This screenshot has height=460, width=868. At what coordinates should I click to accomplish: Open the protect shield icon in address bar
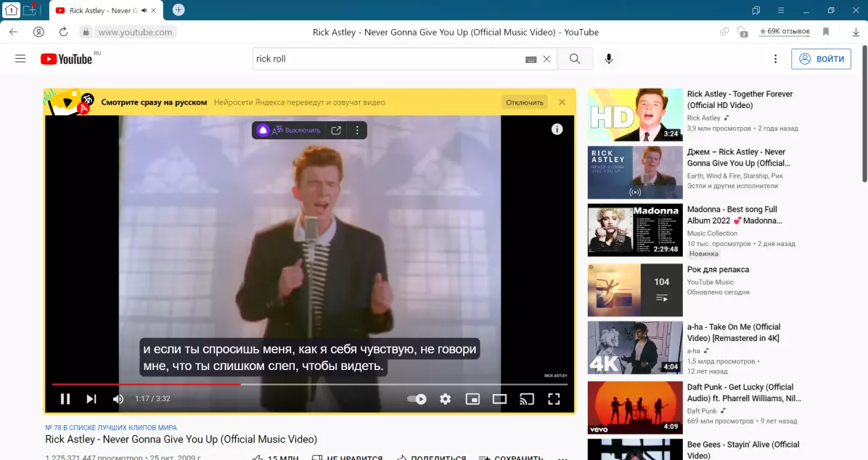(742, 32)
